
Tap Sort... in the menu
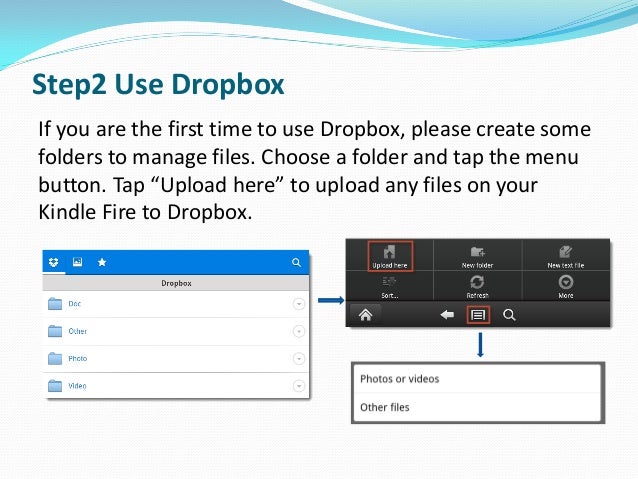pyautogui.click(x=389, y=287)
